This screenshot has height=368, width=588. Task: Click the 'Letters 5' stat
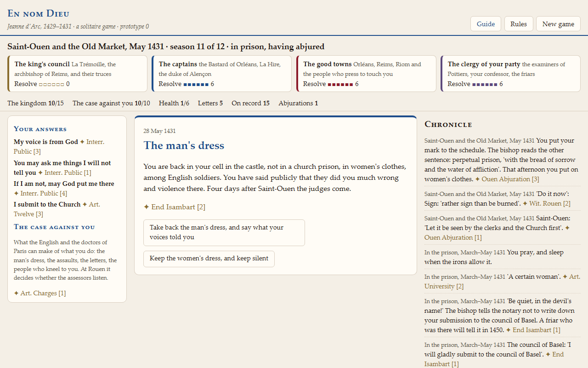point(210,103)
